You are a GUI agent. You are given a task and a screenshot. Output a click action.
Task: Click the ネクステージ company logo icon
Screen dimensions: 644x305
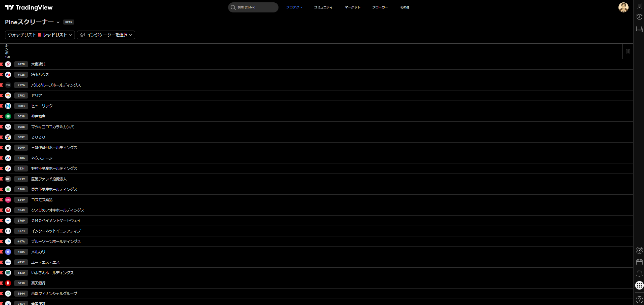point(8,158)
